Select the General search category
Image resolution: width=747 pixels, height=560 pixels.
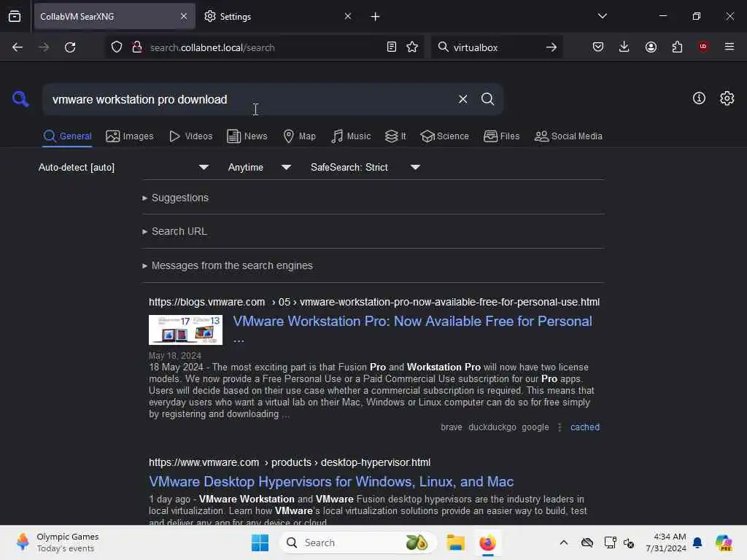point(67,136)
